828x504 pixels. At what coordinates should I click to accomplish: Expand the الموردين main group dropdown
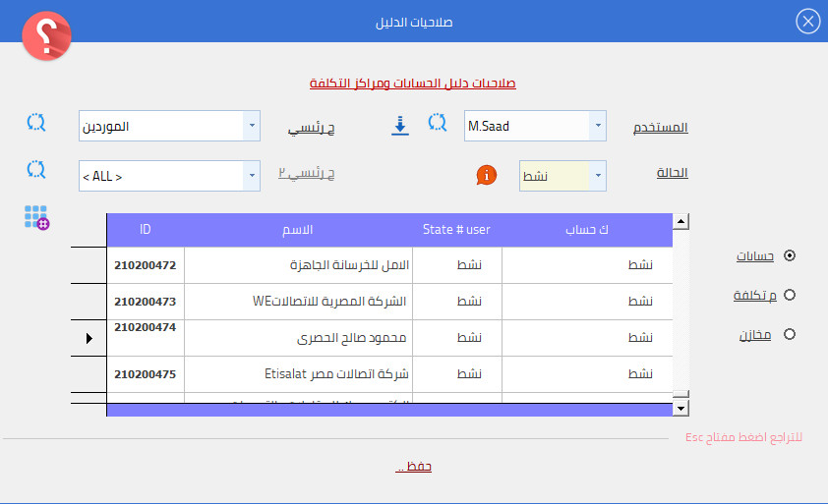[252, 126]
